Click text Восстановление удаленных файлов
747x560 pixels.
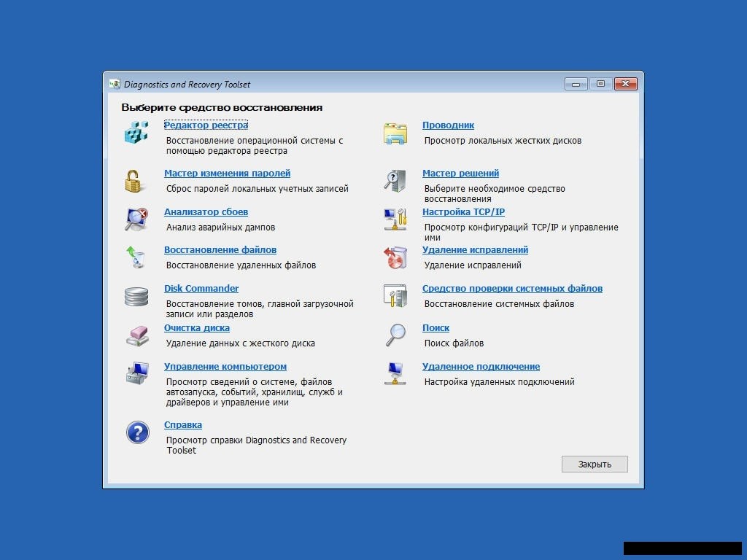[x=241, y=265]
